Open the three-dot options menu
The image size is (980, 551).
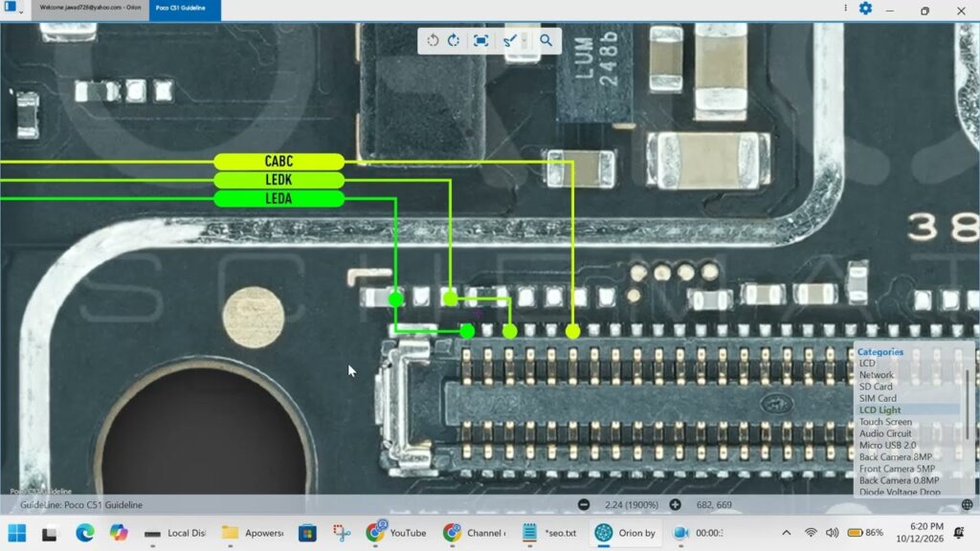(846, 8)
